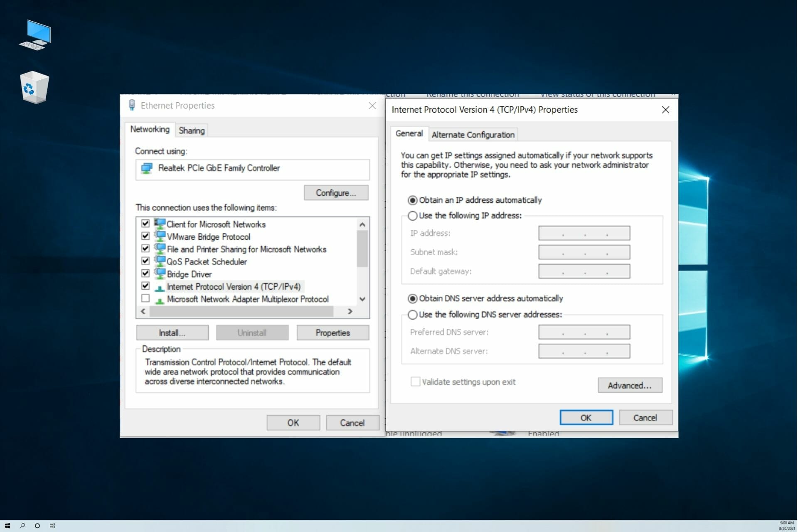This screenshot has height=532, width=798.
Task: Uncheck Client for Microsoft Networks
Action: pos(145,223)
